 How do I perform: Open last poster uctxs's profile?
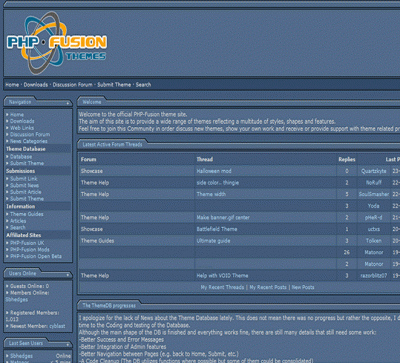coord(374,229)
